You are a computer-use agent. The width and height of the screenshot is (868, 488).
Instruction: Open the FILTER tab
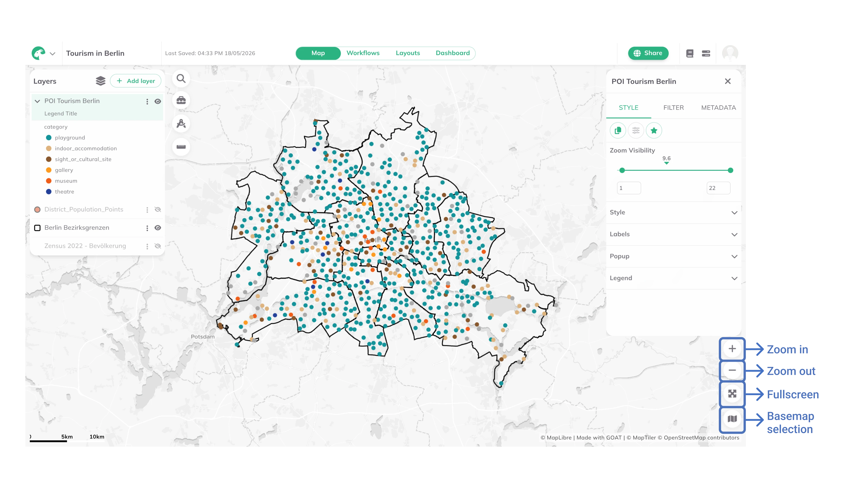pos(673,108)
